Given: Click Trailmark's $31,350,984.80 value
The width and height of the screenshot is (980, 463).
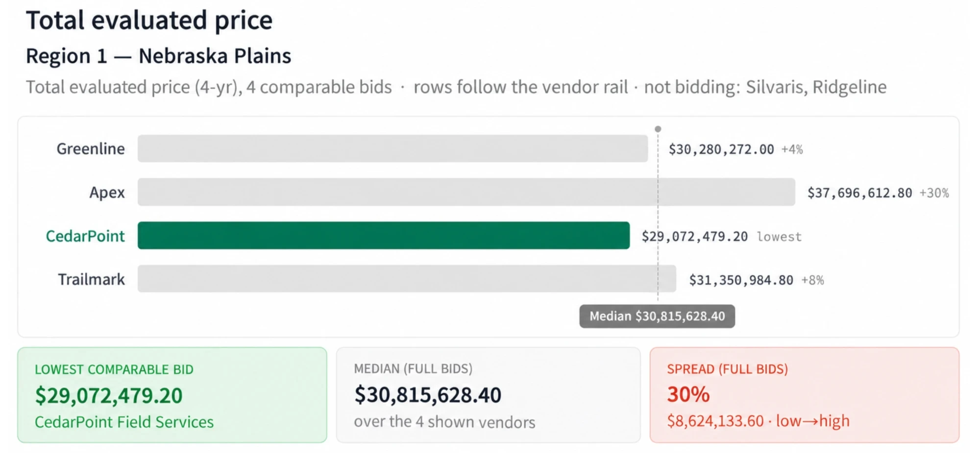Looking at the screenshot, I should click(741, 280).
